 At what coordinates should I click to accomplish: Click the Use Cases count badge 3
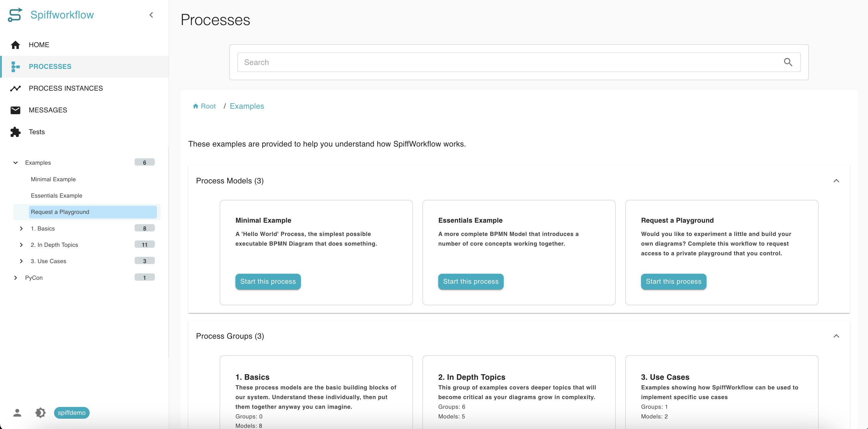pos(145,261)
